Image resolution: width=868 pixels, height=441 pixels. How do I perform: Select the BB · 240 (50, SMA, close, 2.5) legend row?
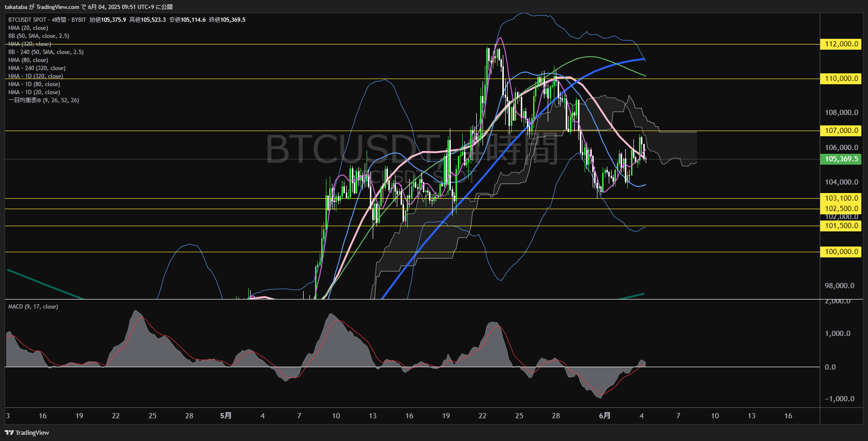pyautogui.click(x=46, y=52)
